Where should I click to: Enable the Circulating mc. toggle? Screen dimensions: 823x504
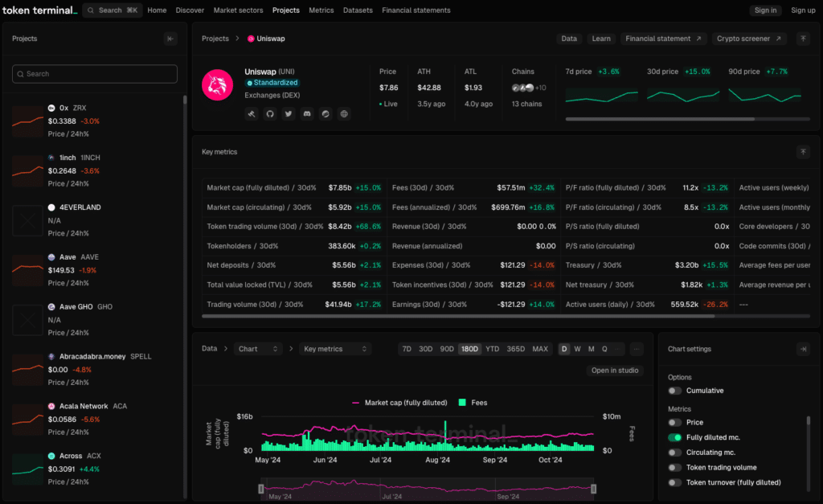click(x=675, y=453)
